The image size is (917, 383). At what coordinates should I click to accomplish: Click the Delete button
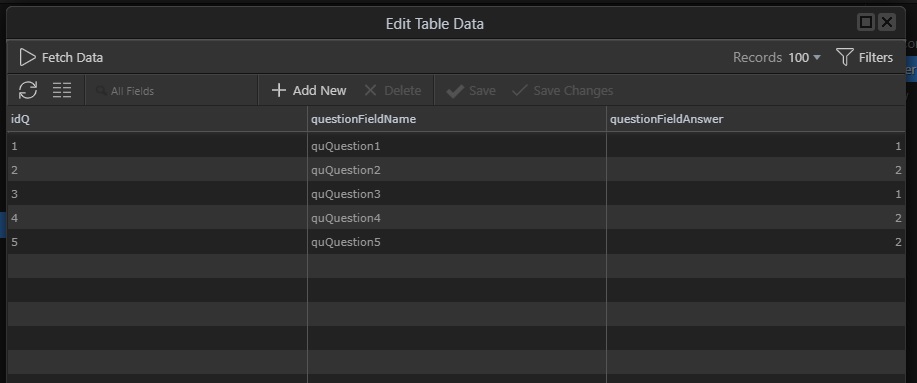coord(392,91)
